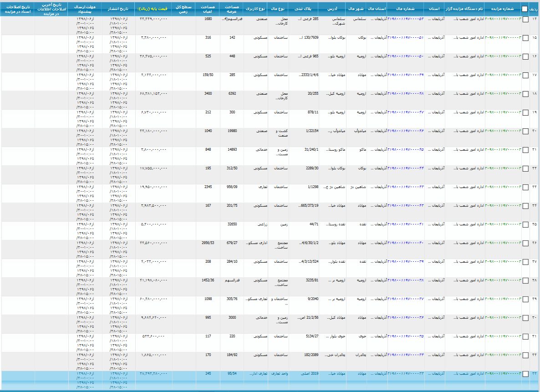Open the property number link in row 14

[x=406, y=19]
